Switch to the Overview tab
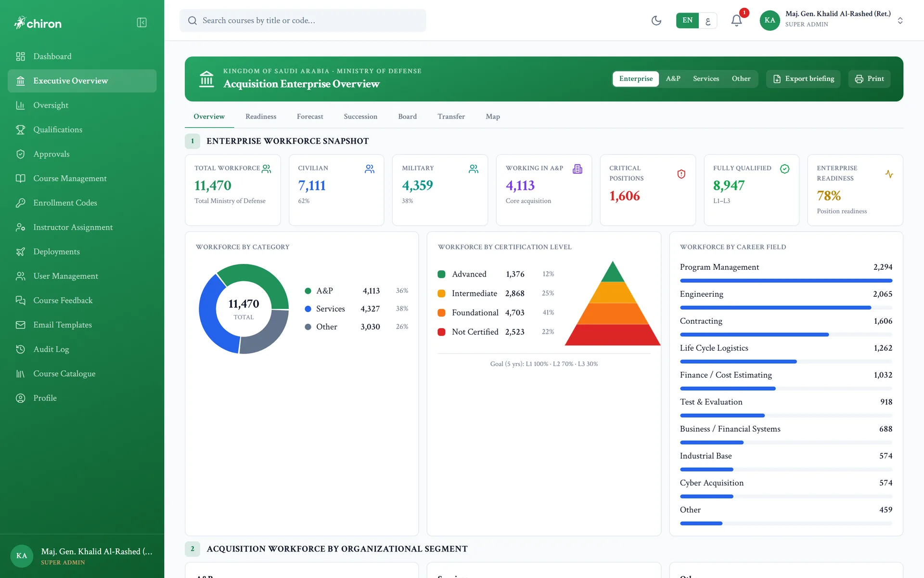Viewport: 924px width, 578px height. click(209, 117)
